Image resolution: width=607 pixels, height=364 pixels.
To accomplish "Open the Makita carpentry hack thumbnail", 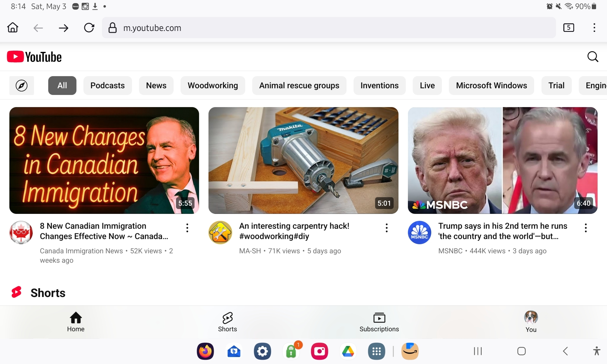I will pos(303,160).
